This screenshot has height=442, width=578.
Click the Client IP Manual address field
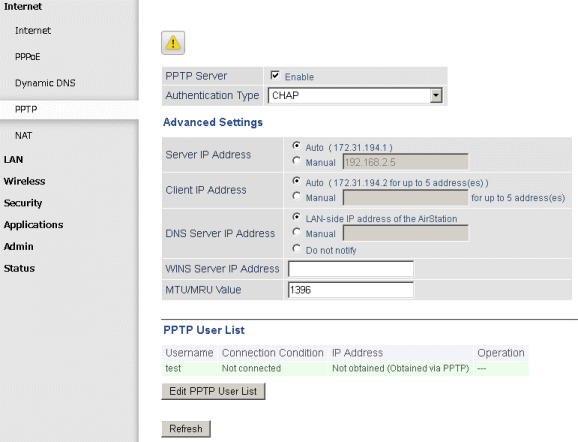(405, 198)
